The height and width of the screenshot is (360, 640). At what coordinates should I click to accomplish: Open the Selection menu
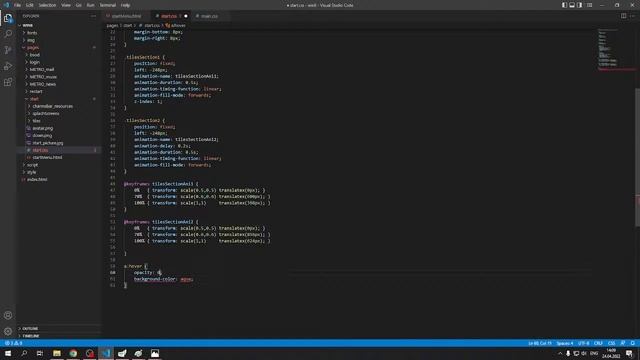[x=47, y=5]
